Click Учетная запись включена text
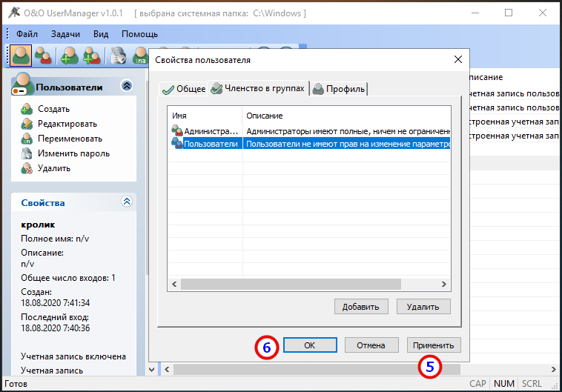 [73, 356]
